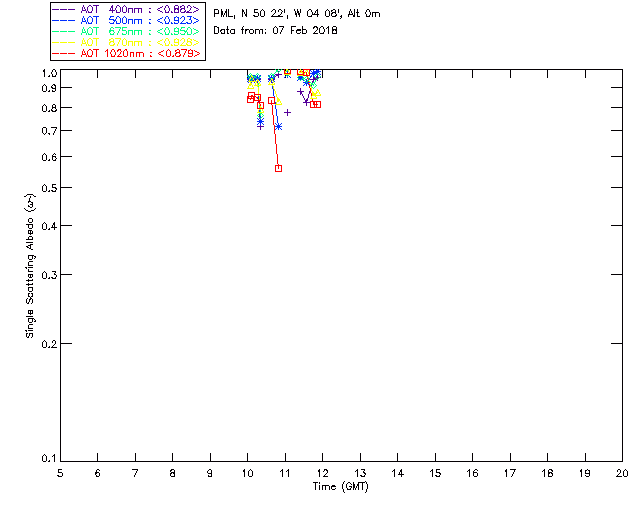Click the purple AOT 400nm legend entry

[126, 9]
